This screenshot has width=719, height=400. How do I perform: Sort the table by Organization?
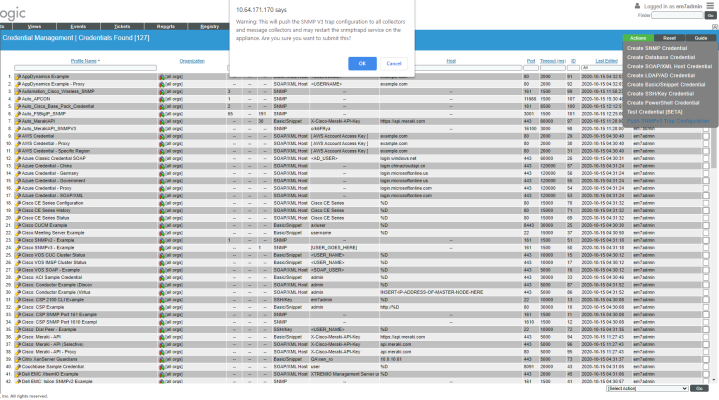(x=192, y=61)
